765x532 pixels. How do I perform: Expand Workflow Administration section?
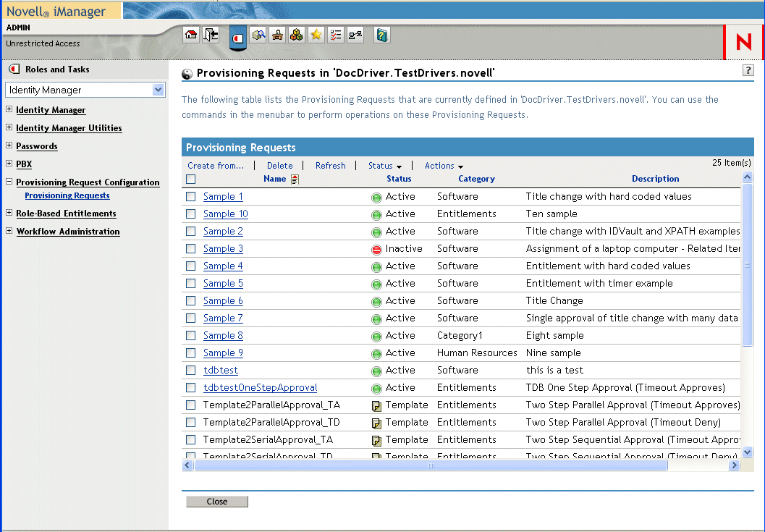tap(9, 231)
